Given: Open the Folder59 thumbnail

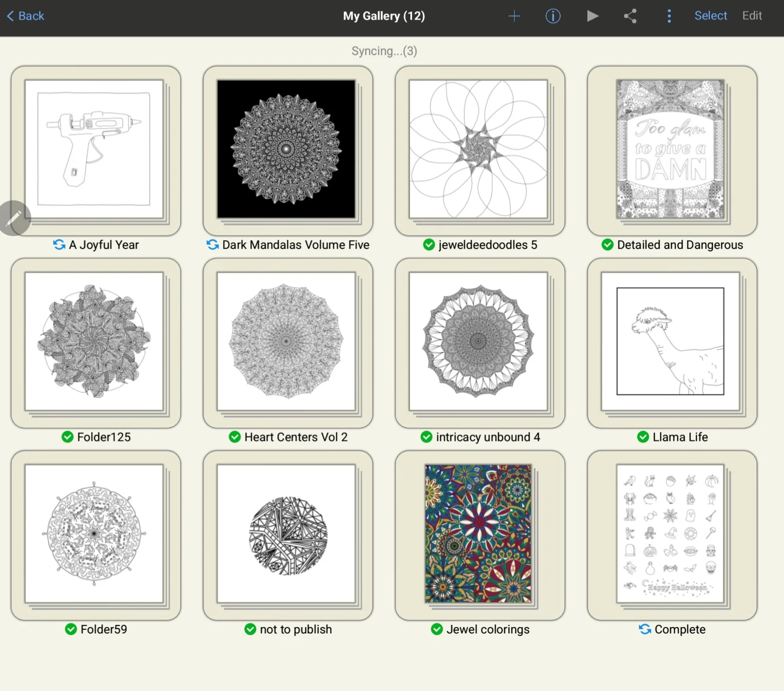Looking at the screenshot, I should [96, 536].
